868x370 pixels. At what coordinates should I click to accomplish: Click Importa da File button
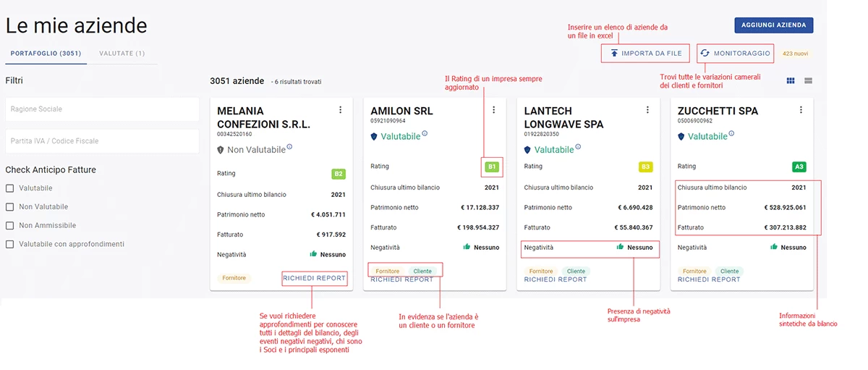click(x=646, y=54)
